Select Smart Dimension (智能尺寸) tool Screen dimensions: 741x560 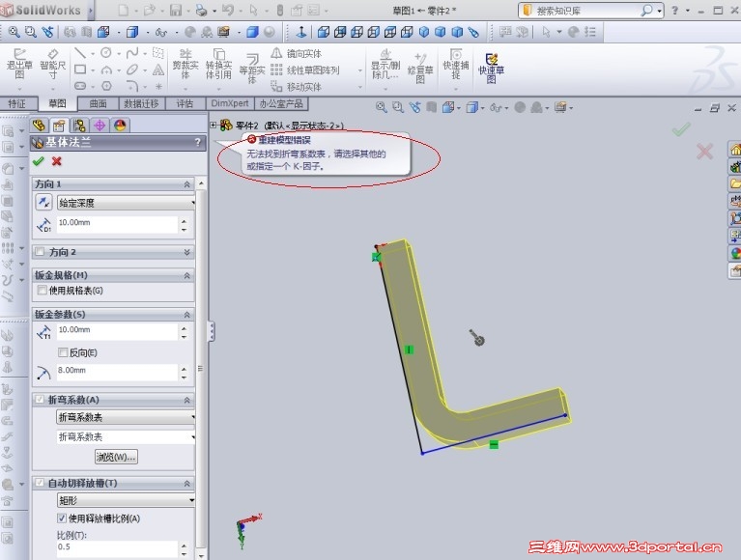pos(52,64)
